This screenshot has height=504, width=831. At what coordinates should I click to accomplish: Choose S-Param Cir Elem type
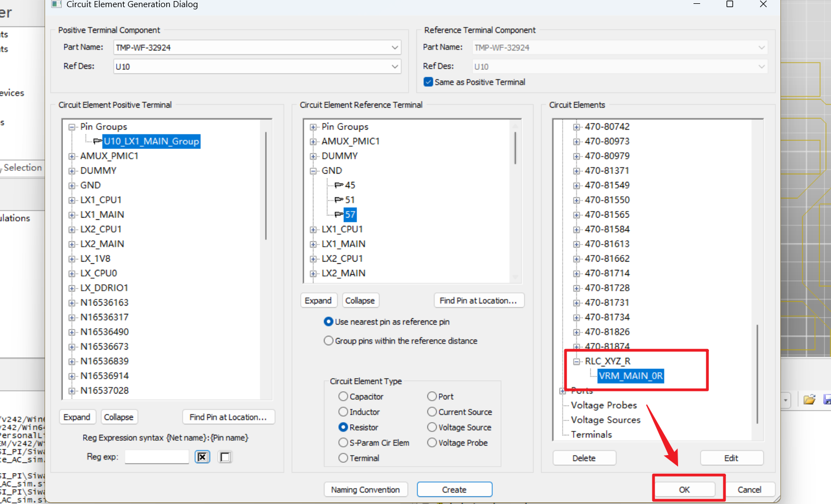coord(343,442)
